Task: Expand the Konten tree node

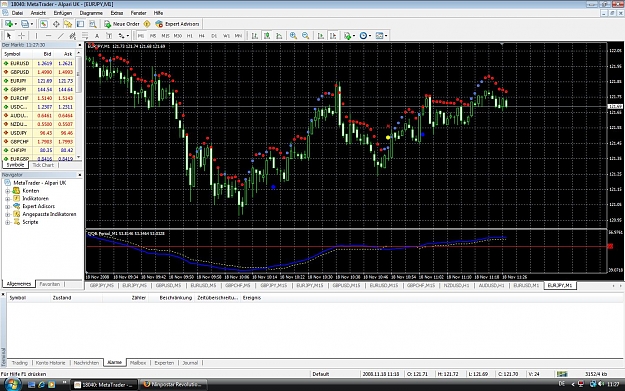Action: 7,191
